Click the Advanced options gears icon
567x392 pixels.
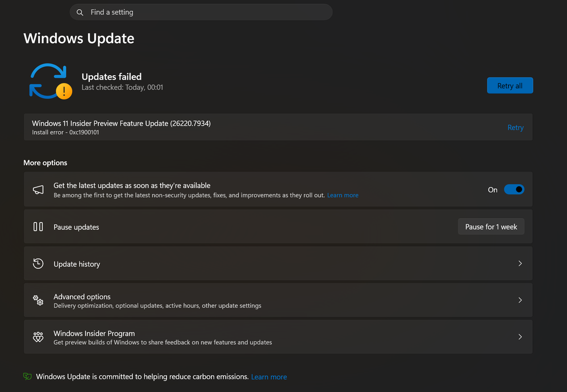pos(38,301)
